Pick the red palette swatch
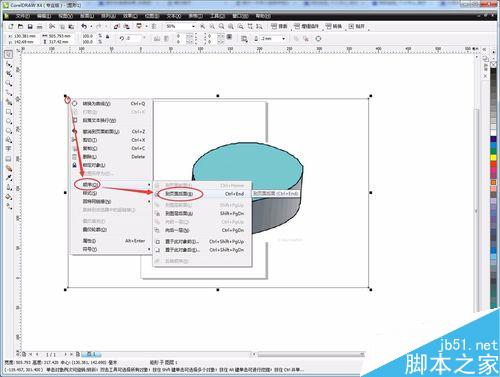The width and height of the screenshot is (500, 377). pos(494,165)
